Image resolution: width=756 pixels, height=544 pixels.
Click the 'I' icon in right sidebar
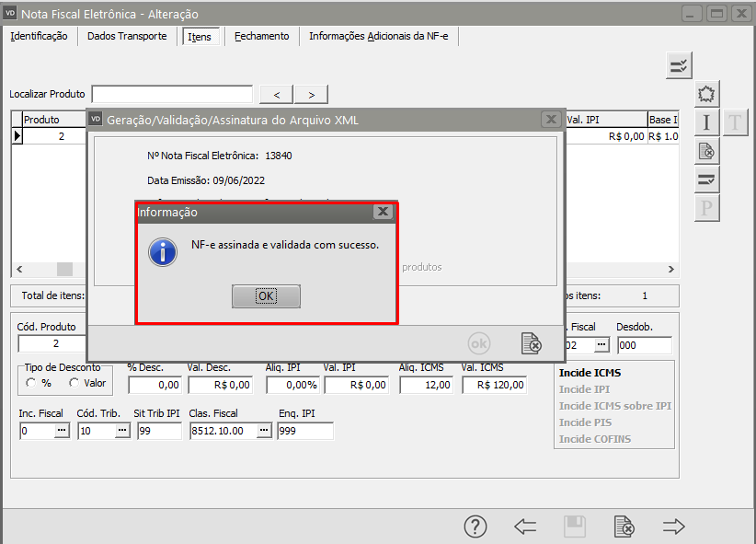pyautogui.click(x=706, y=122)
